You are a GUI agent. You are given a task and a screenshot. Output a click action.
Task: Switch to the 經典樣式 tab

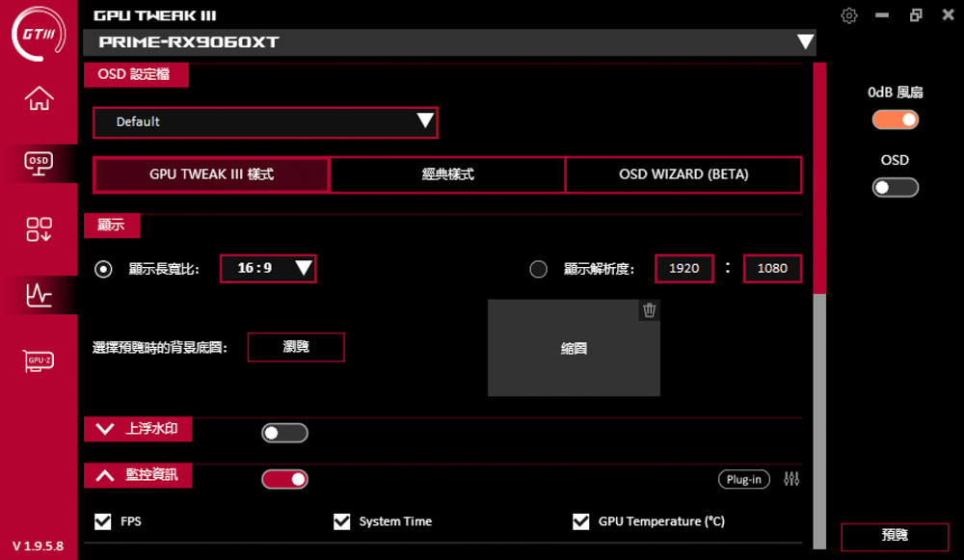pos(447,174)
